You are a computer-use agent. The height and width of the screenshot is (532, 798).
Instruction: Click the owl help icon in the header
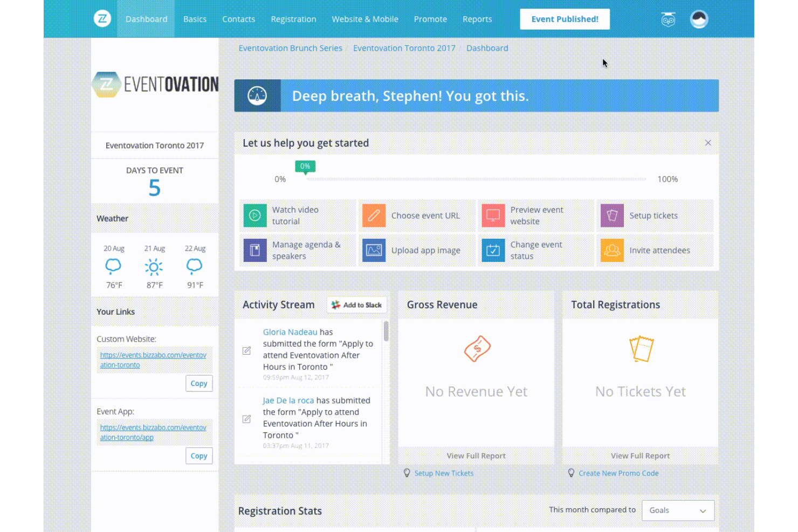[x=668, y=19]
